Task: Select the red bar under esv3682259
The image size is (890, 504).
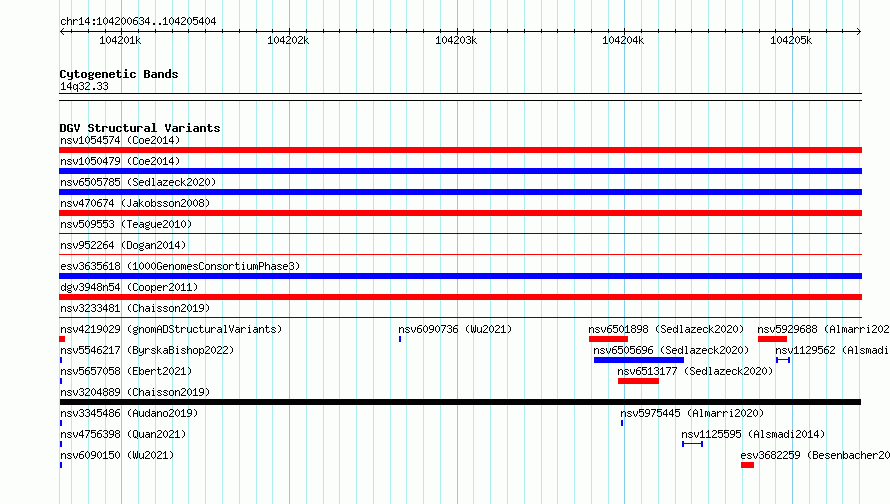Action: (x=748, y=465)
